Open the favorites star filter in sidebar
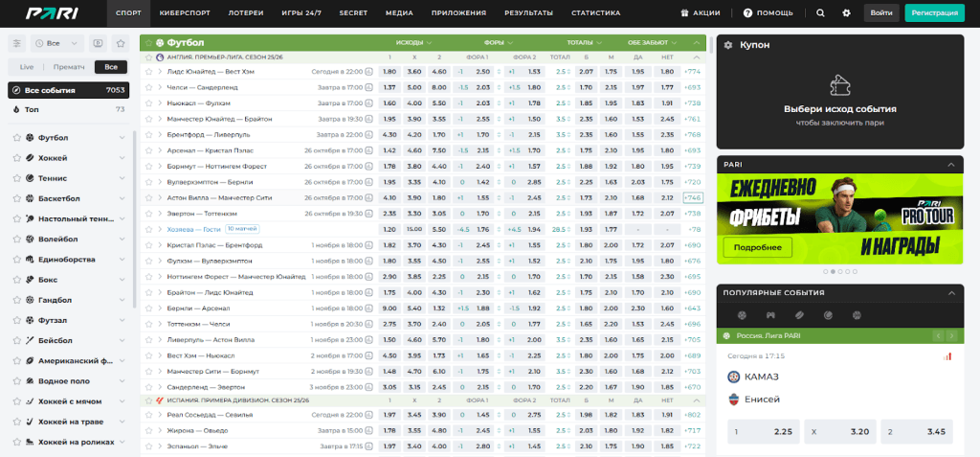 120,44
